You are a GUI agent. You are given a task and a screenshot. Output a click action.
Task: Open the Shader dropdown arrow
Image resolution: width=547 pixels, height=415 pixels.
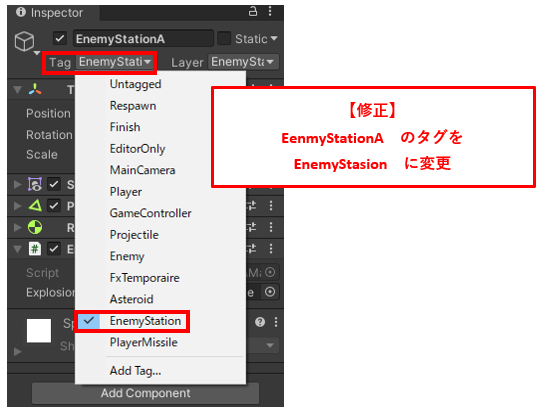coord(270,346)
